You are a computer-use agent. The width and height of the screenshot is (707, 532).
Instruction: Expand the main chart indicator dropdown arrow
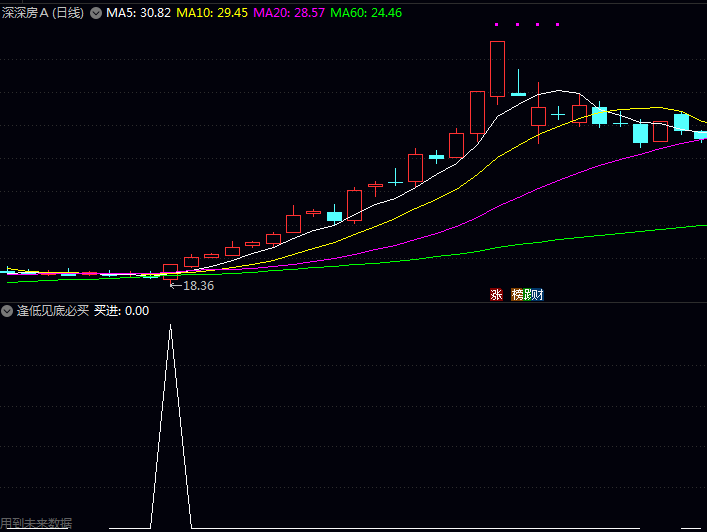96,13
